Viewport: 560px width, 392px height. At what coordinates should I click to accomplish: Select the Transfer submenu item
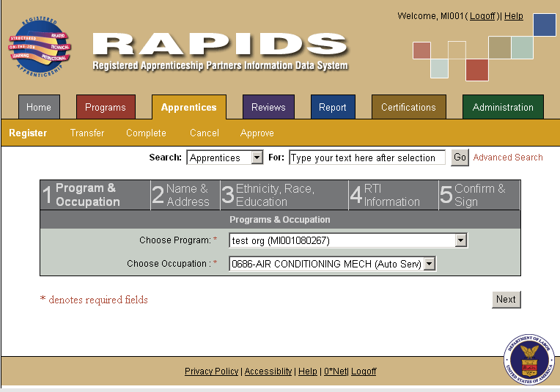tap(87, 133)
